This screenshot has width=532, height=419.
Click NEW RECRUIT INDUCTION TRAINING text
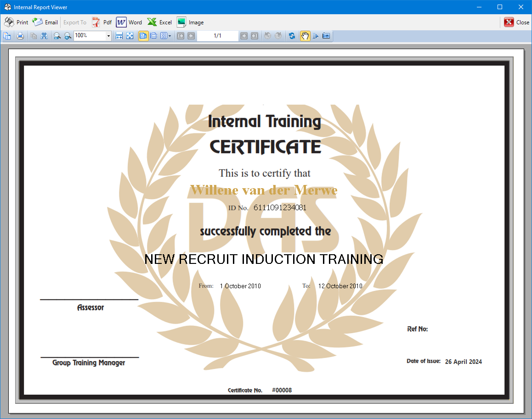click(264, 259)
